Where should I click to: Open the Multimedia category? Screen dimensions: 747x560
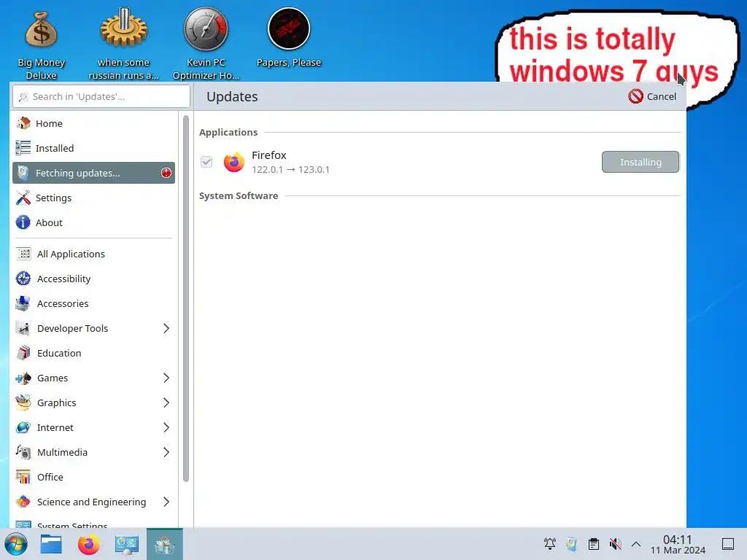93,452
